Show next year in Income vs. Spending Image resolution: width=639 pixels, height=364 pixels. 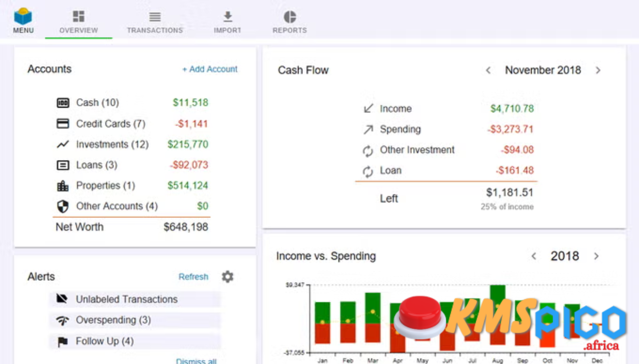pyautogui.click(x=596, y=256)
